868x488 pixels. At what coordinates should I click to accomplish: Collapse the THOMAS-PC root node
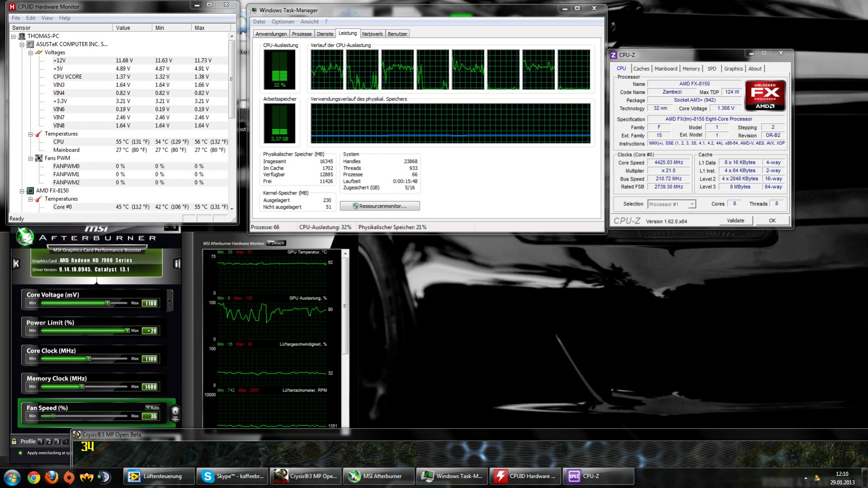[x=14, y=36]
